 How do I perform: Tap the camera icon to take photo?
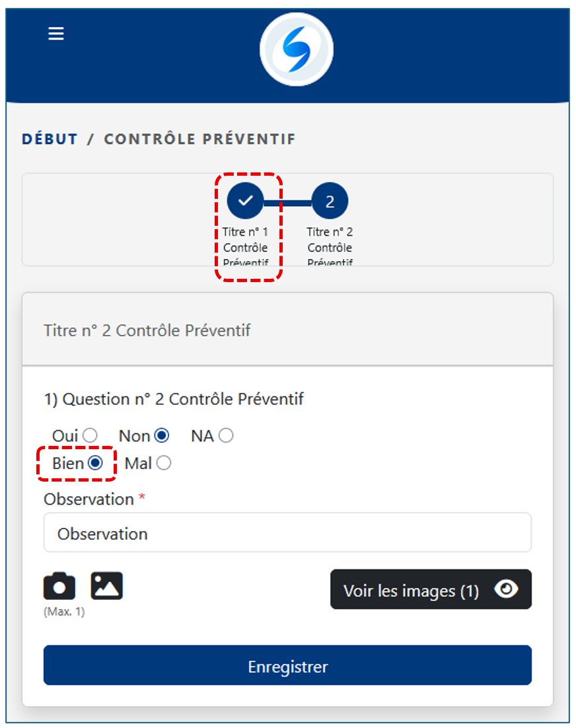tap(59, 586)
